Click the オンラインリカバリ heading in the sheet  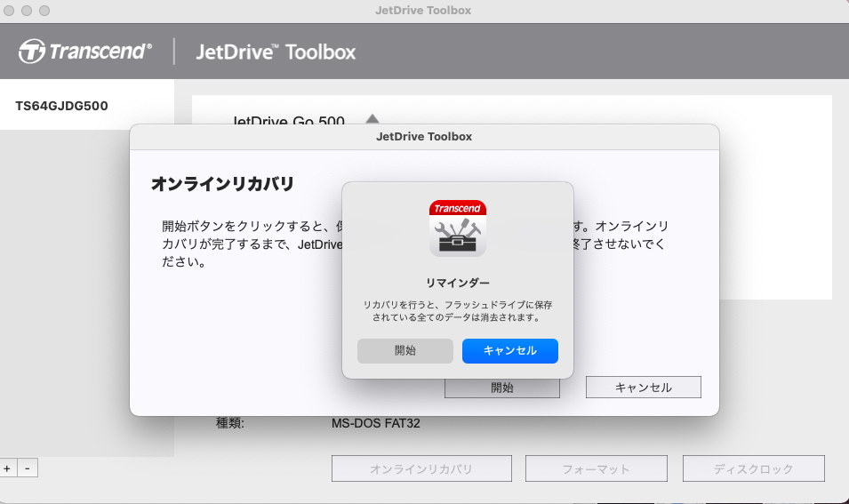pyautogui.click(x=222, y=184)
